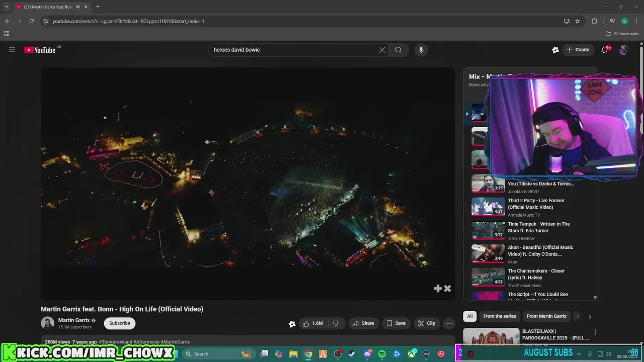Dislike the video
The image size is (644, 362).
336,323
